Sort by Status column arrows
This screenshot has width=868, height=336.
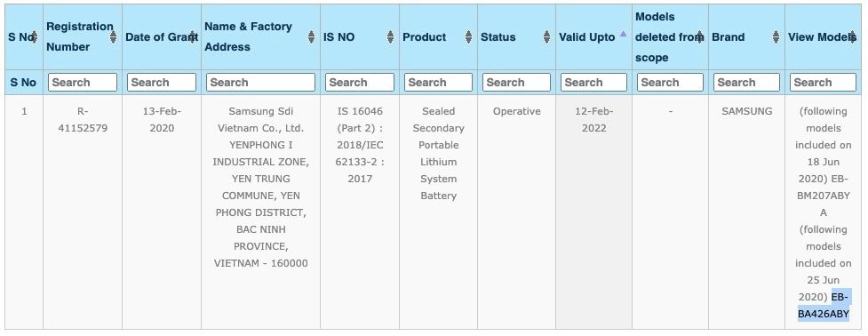point(547,37)
